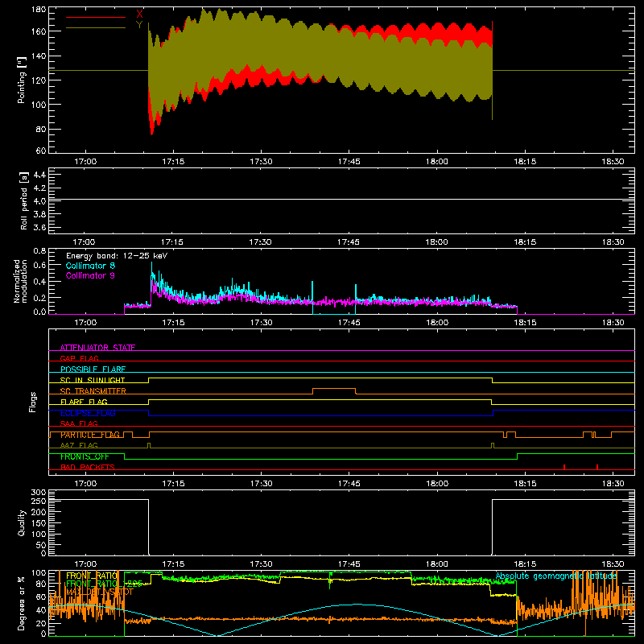Click the 'Degrees or %' axis title
The image size is (644, 644).
point(22,603)
